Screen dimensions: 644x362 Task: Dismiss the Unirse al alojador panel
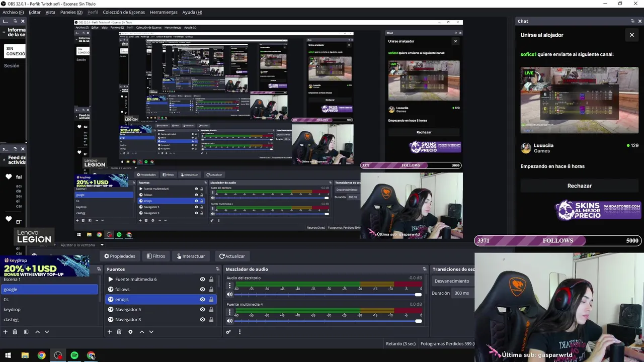pos(632,35)
